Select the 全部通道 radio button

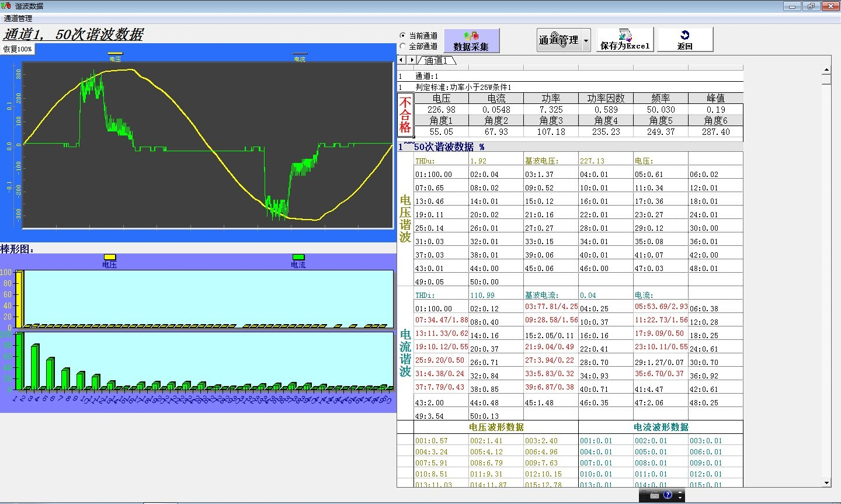click(x=402, y=46)
